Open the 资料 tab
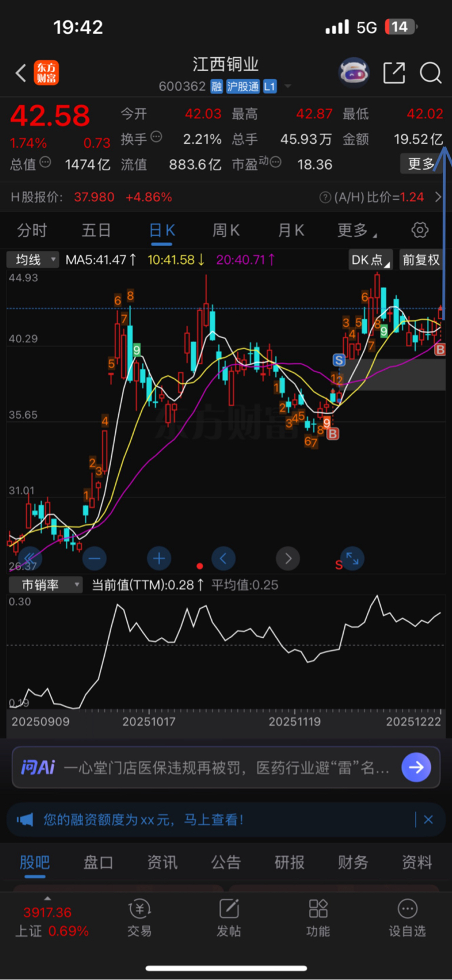This screenshot has height=980, width=452. pos(417,863)
